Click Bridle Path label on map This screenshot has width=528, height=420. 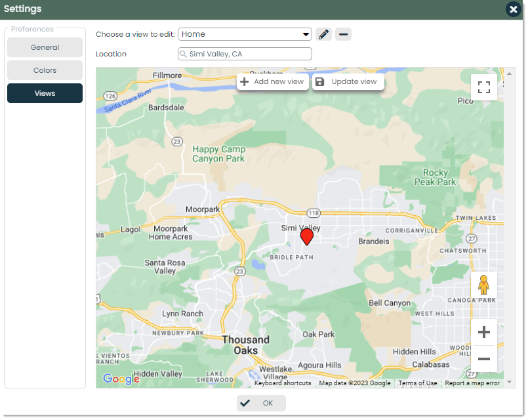tap(292, 257)
